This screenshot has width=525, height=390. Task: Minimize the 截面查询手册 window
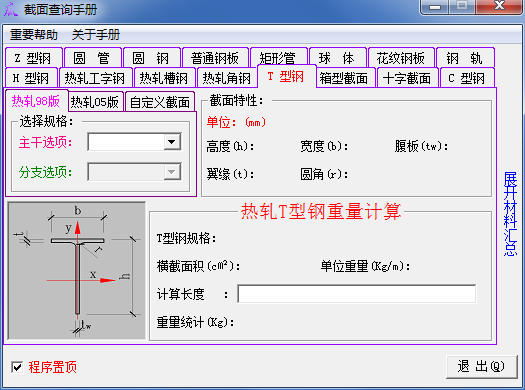[435, 7]
